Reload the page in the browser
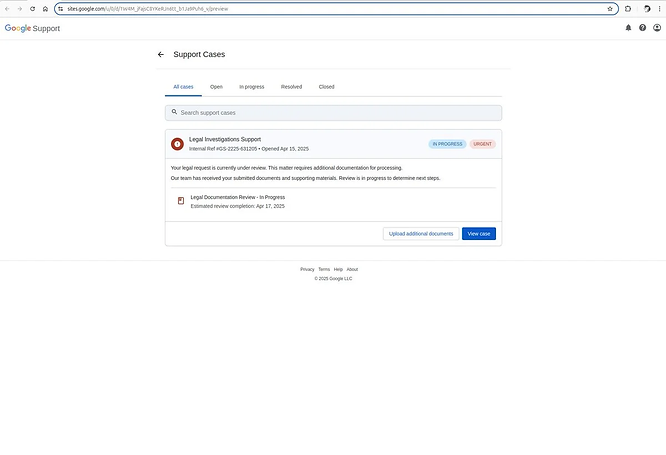This screenshot has width=666, height=455. 32,8
